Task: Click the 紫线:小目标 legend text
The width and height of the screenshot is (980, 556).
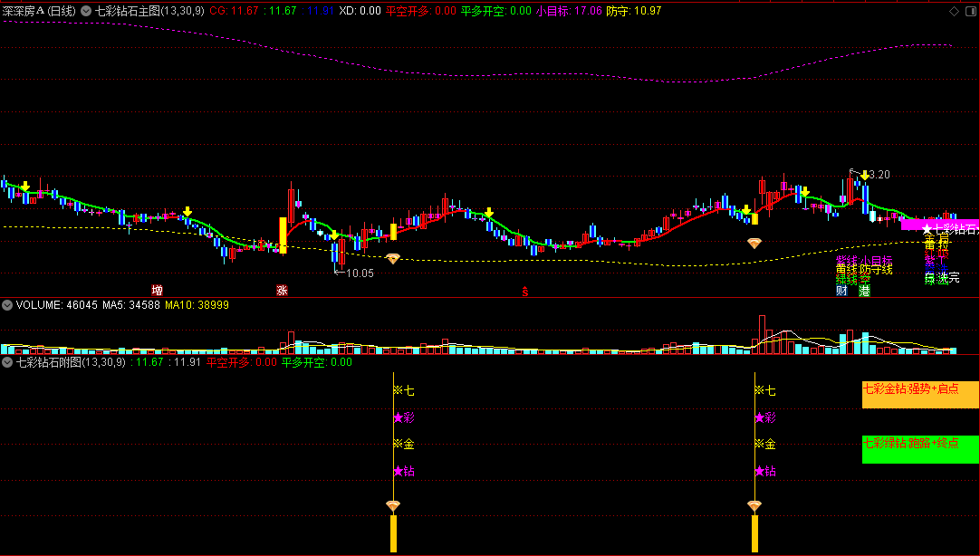Action: tap(864, 260)
